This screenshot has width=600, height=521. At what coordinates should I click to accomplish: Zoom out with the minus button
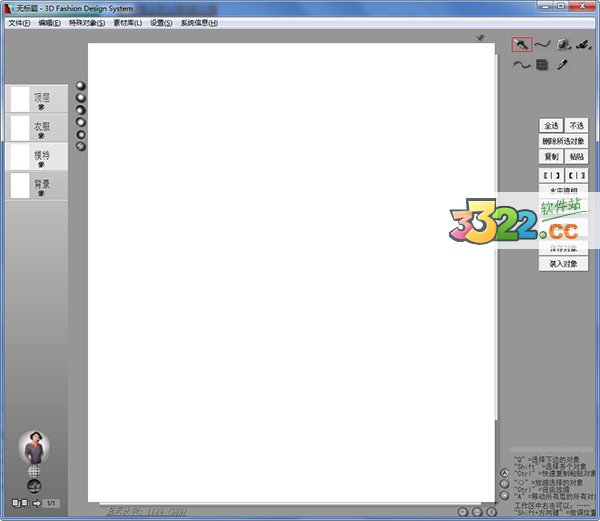click(477, 512)
